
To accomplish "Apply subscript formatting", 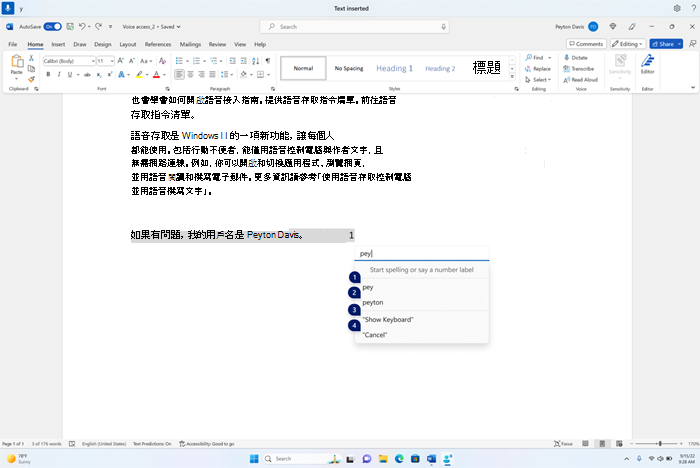I will tap(99, 75).
